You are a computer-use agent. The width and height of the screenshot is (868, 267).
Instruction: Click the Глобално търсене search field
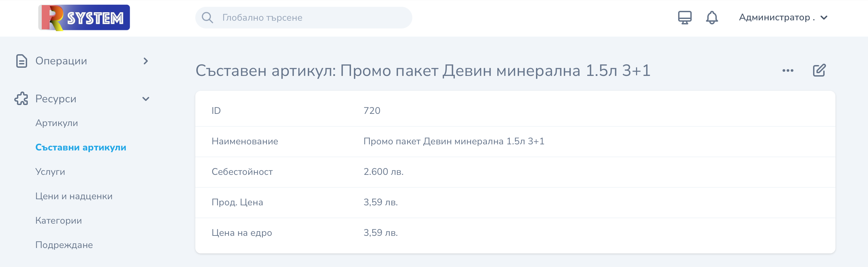303,18
